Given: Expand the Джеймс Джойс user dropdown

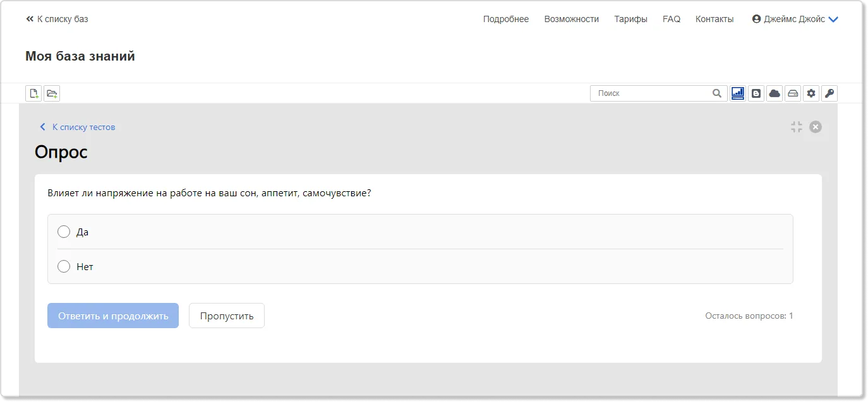Looking at the screenshot, I should pyautogui.click(x=795, y=19).
